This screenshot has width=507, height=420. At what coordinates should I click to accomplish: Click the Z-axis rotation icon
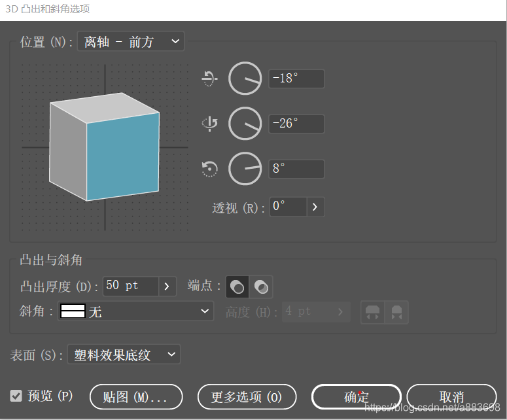click(x=209, y=169)
